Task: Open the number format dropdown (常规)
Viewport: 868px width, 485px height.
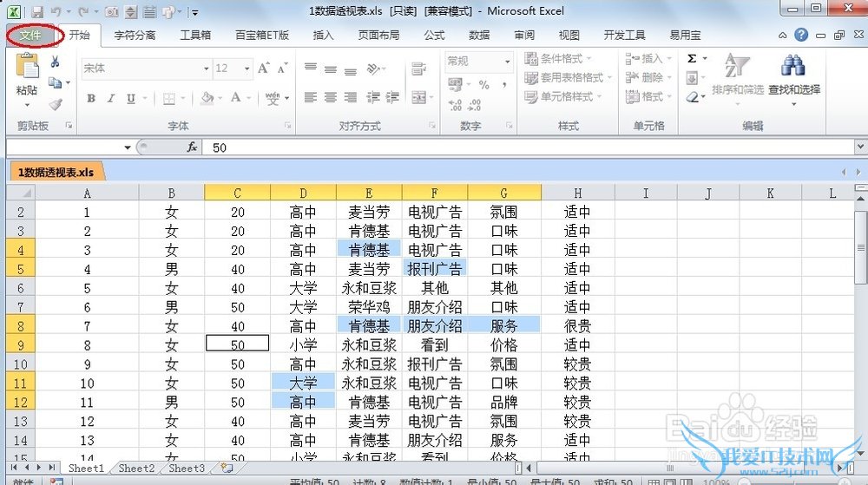Action: point(508,62)
